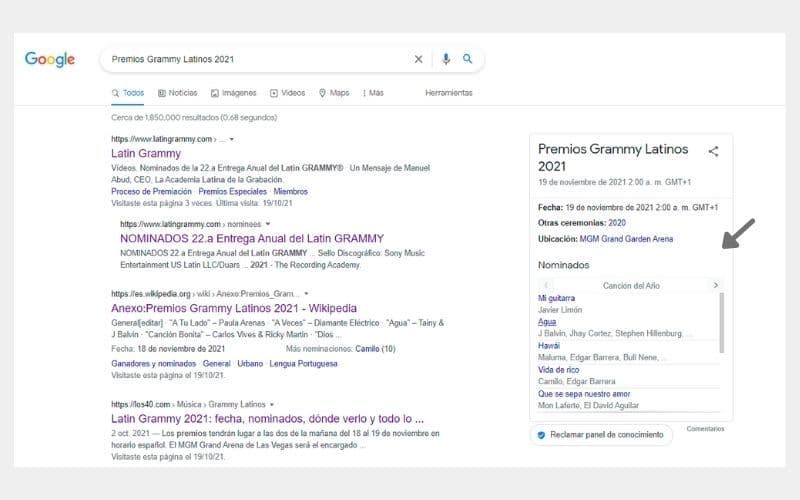Open Latin Grammy 2021: fecha, nominados result
The image size is (800, 500).
click(267, 419)
